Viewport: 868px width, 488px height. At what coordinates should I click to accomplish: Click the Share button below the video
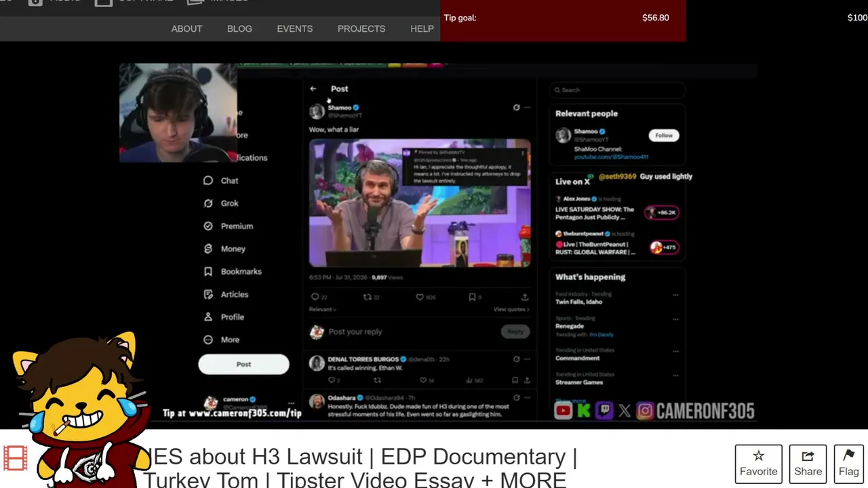808,464
